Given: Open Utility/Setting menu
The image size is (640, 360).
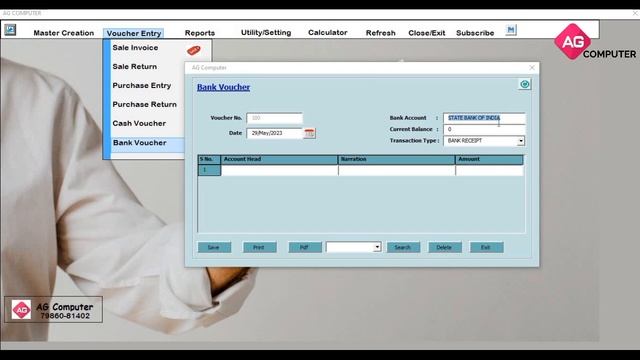Looking at the screenshot, I should (x=266, y=33).
